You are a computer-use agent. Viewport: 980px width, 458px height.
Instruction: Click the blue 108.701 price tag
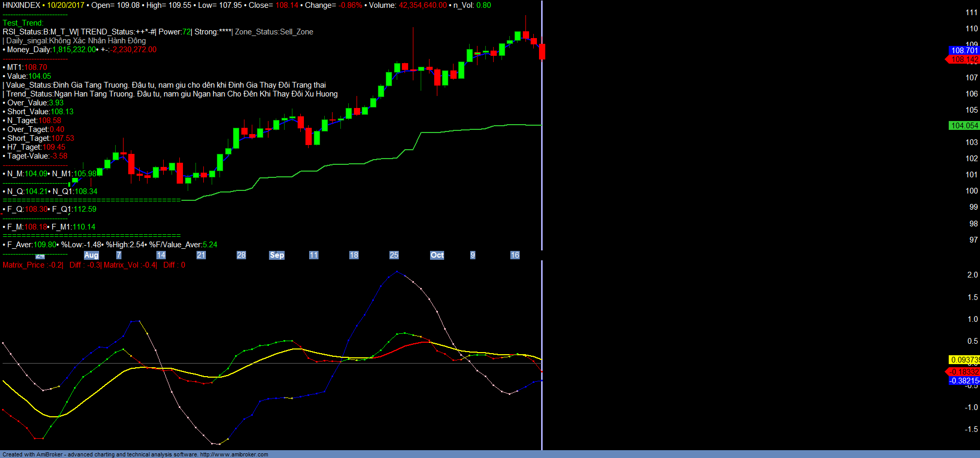coord(964,51)
